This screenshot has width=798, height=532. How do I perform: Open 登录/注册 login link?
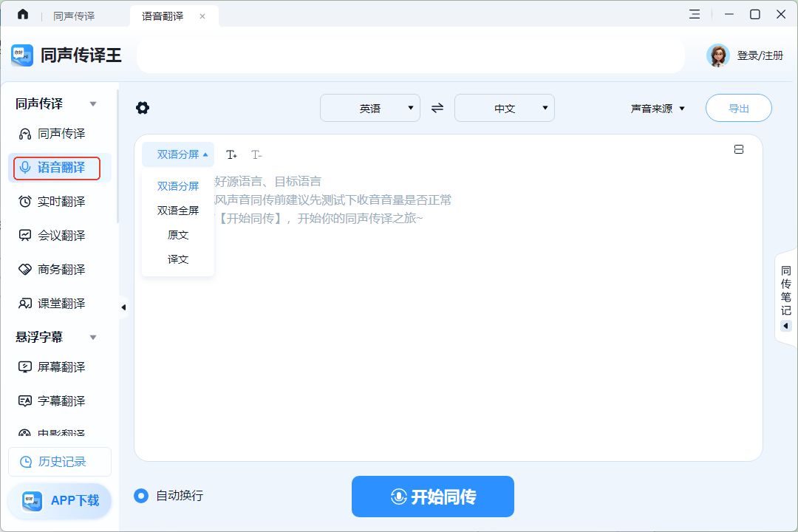click(x=760, y=55)
